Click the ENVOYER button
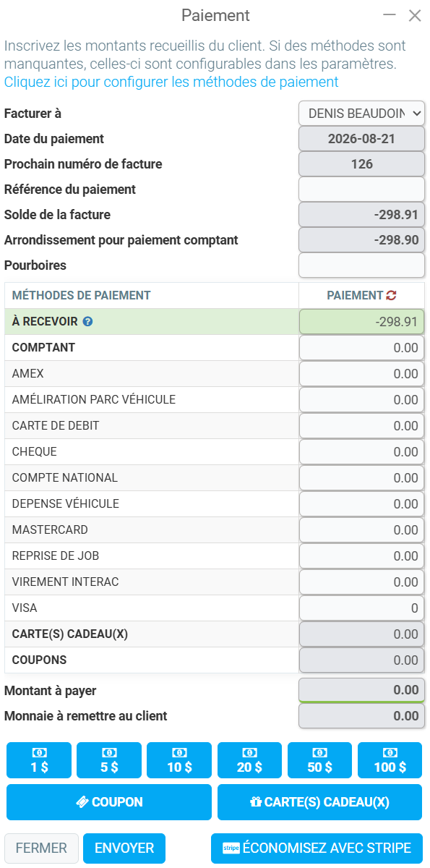 124,848
